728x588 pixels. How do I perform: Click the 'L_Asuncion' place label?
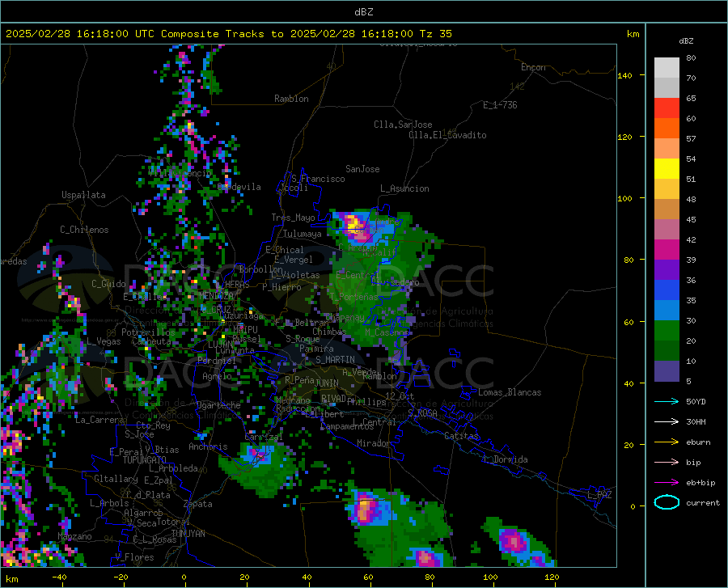pos(404,188)
